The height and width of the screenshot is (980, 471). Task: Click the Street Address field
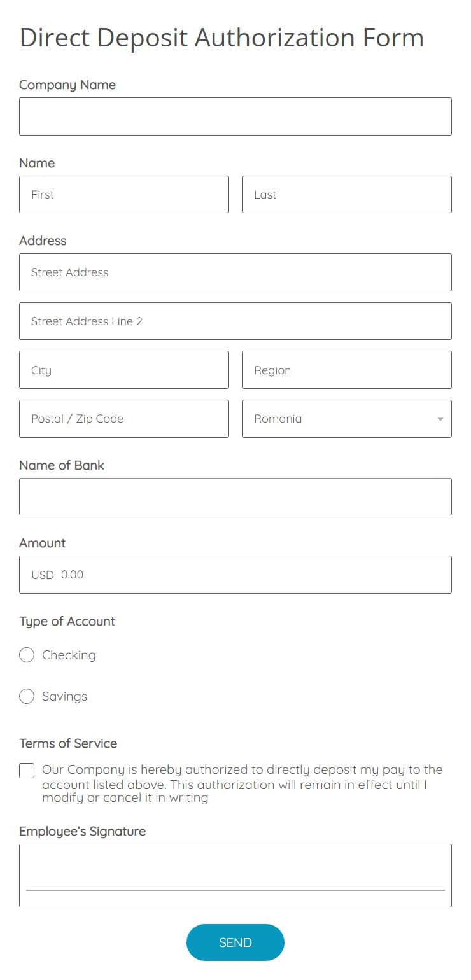[x=236, y=272]
